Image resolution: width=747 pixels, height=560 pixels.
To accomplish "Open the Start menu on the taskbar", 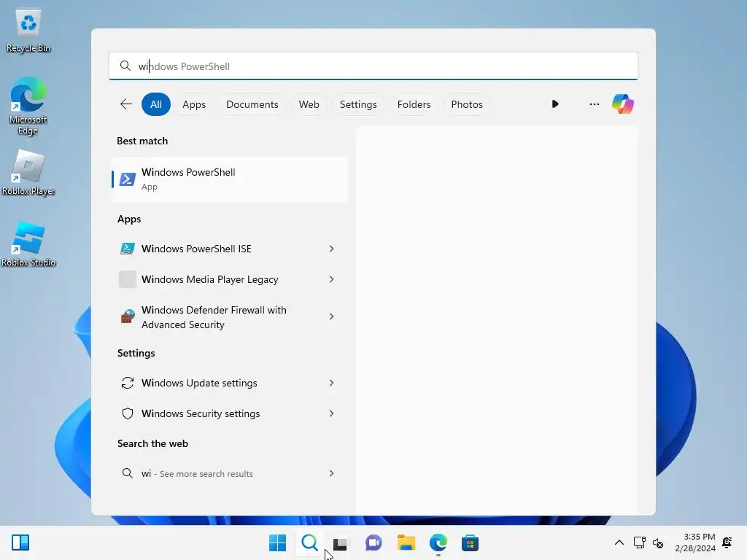I will pos(277,542).
